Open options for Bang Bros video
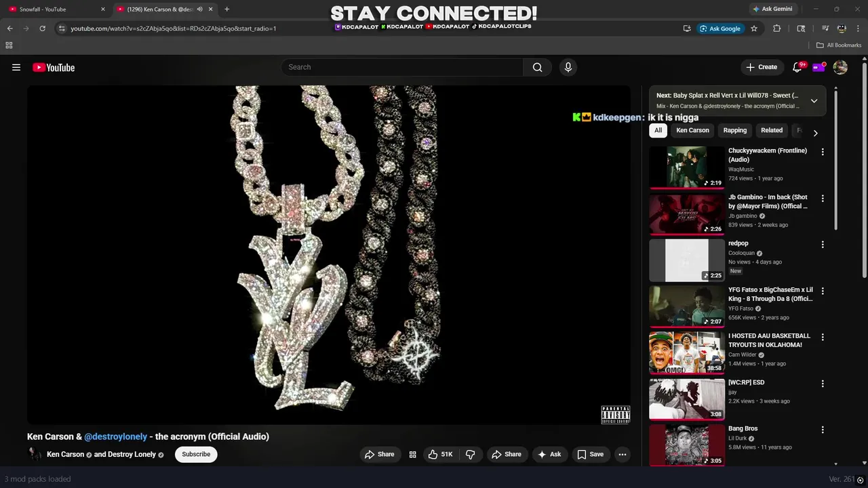 click(823, 430)
